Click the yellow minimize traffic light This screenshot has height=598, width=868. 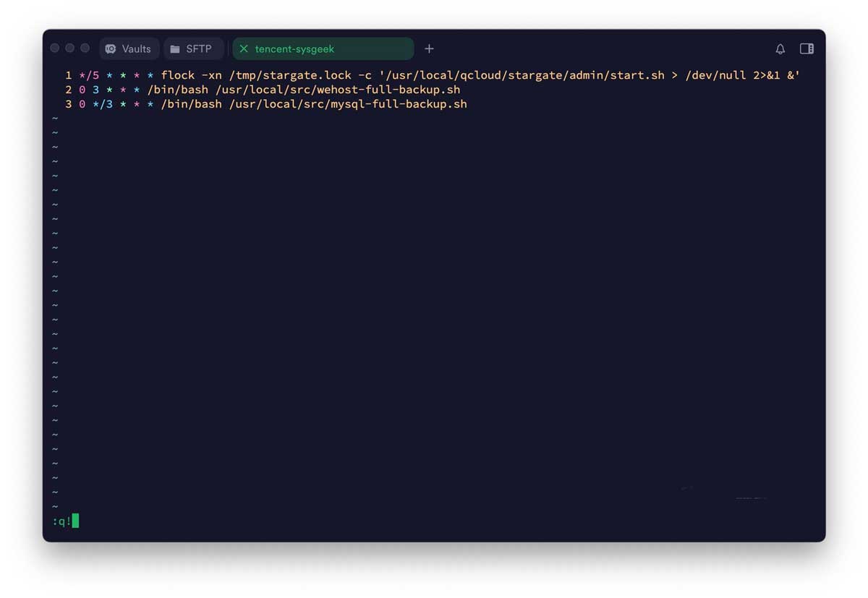[69, 48]
